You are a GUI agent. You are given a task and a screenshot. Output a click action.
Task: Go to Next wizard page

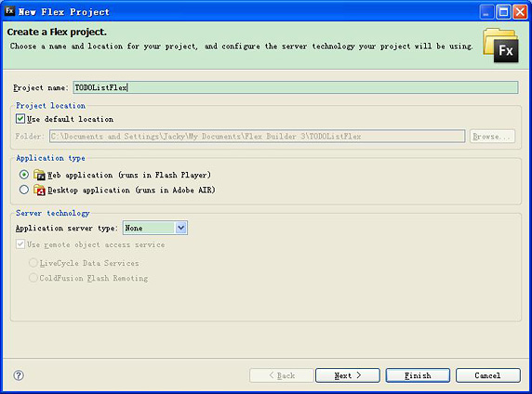[x=348, y=375]
